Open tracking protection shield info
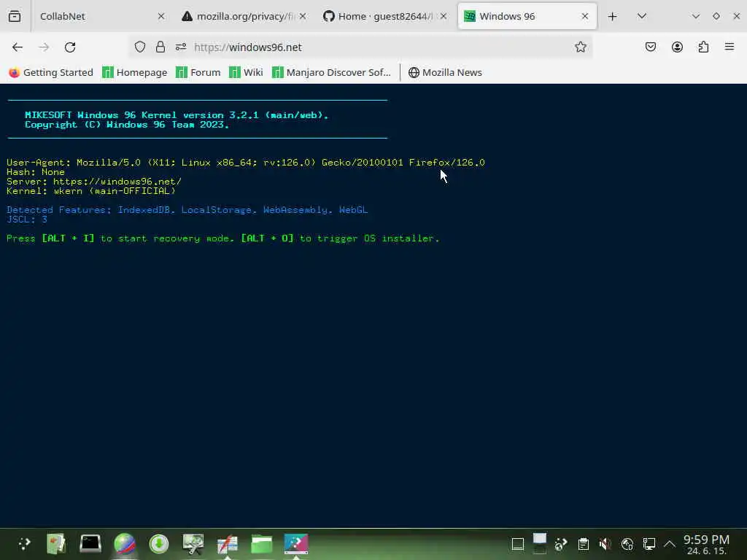This screenshot has width=747, height=560. (139, 47)
